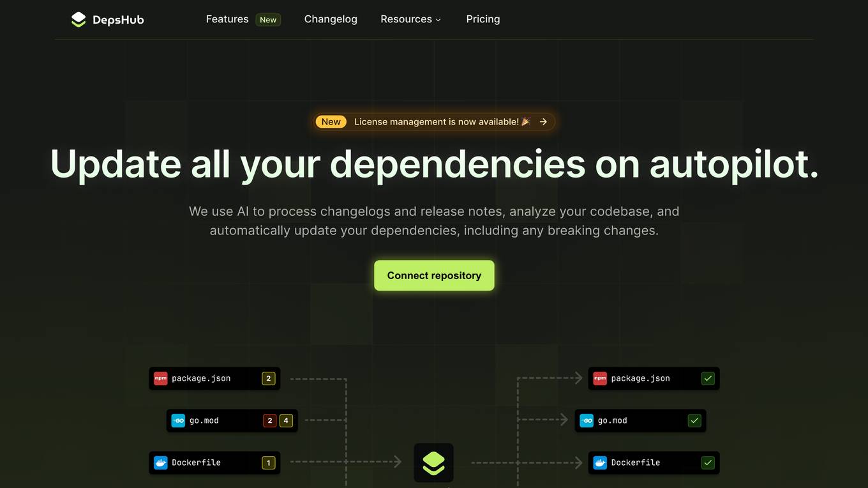Viewport: 868px width, 488px height.
Task: Click the badge 1 on left Dockerfile card
Action: coord(269,462)
